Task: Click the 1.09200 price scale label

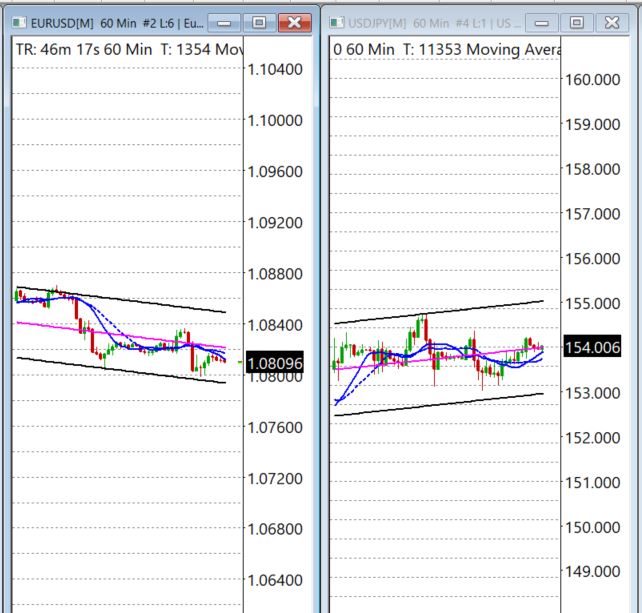Action: point(275,223)
